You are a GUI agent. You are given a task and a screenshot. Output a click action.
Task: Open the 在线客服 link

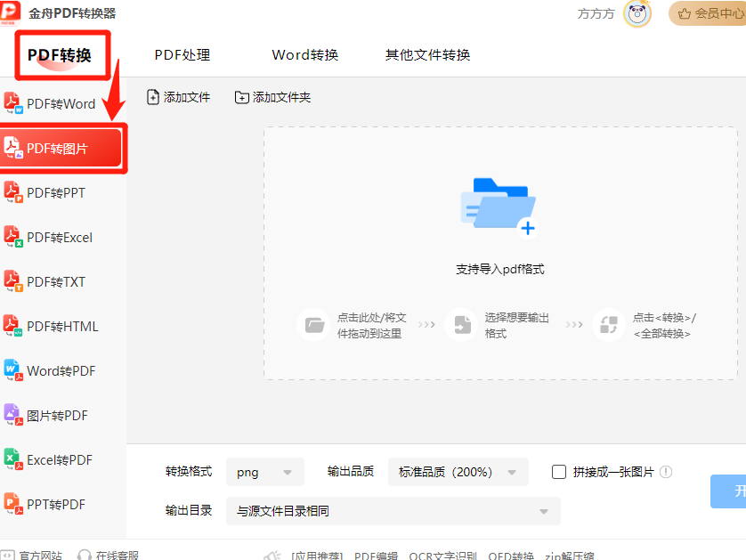[x=118, y=556]
